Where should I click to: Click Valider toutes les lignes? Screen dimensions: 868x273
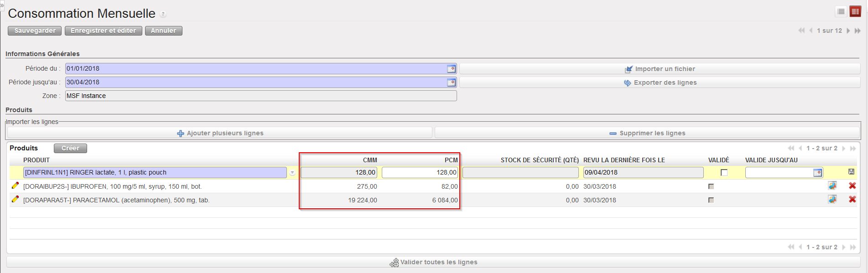click(x=433, y=262)
